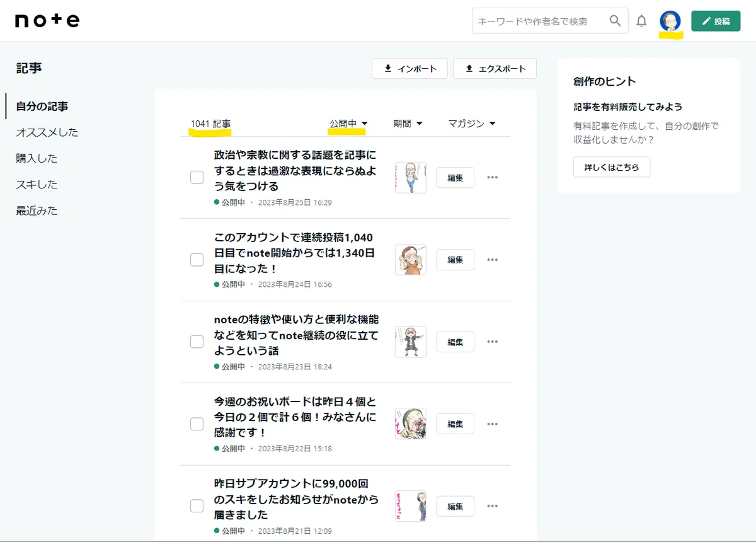Screen dimensions: 756x542
Task: Click the note logo
Action: coord(47,21)
